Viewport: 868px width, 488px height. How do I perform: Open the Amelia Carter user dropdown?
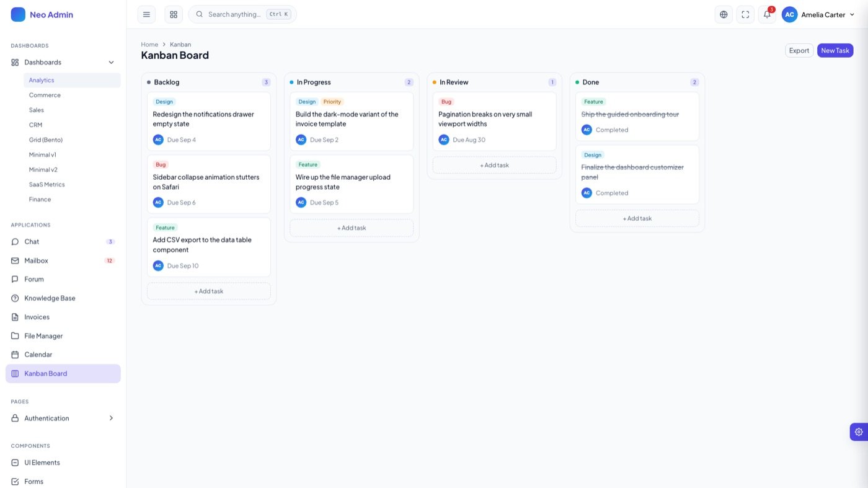(818, 14)
